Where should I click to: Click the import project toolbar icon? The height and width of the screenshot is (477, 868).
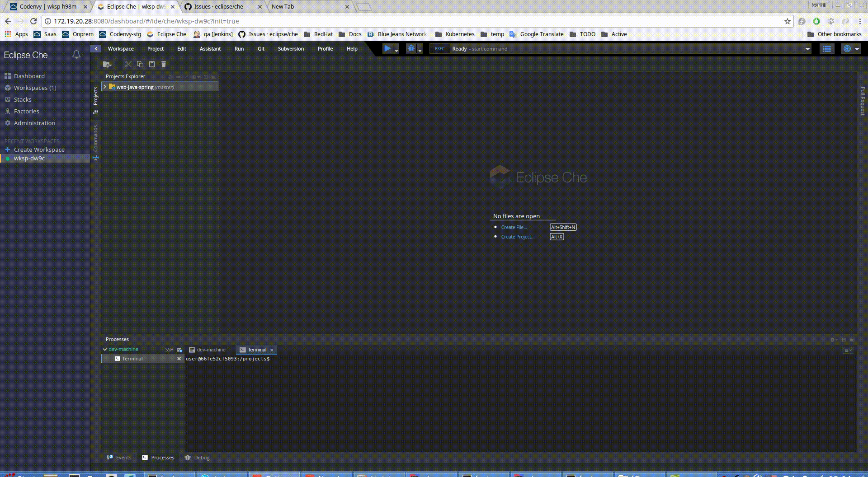click(x=107, y=64)
